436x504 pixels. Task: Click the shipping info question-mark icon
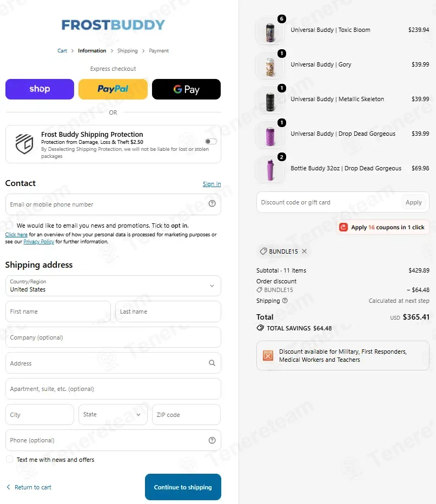tap(285, 301)
